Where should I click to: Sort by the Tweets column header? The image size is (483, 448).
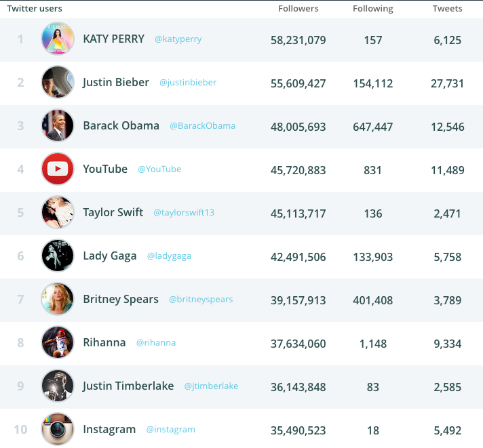click(x=447, y=8)
